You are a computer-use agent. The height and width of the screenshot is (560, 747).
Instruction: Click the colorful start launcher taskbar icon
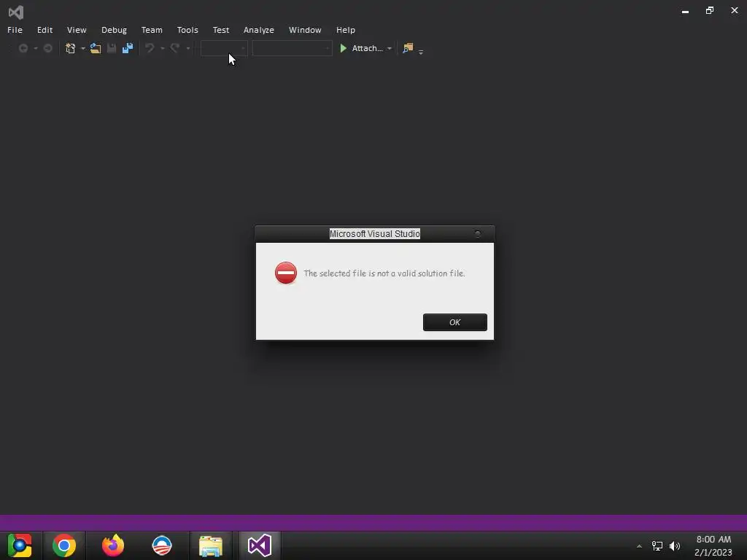[20, 545]
